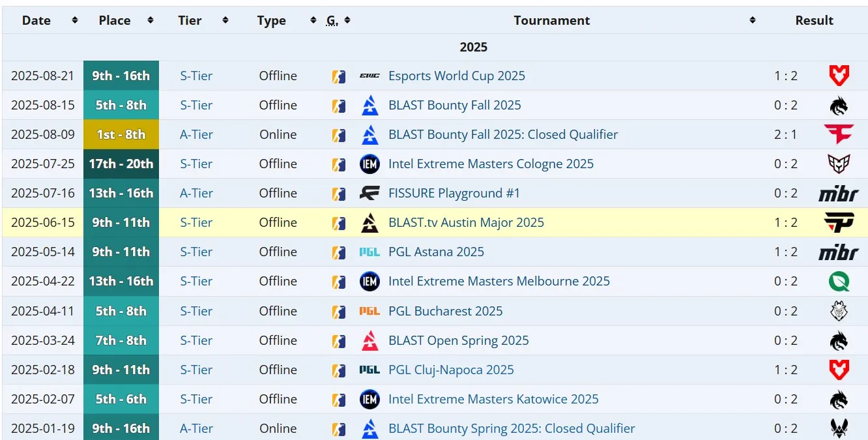Click HEROIC logo in IEM Cologne row
868x440 pixels.
[x=839, y=164]
